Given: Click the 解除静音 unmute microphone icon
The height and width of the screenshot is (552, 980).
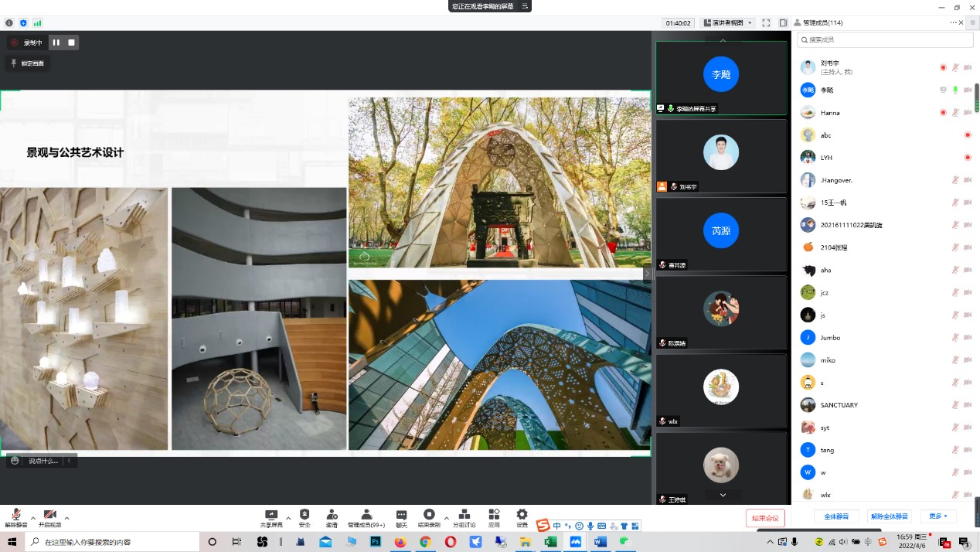Looking at the screenshot, I should [15, 515].
